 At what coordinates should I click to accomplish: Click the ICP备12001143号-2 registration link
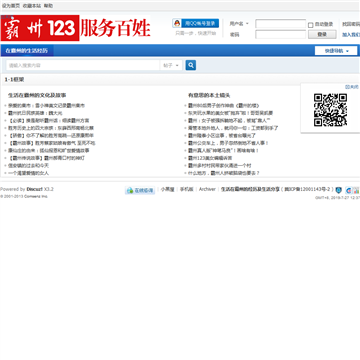pos(307,189)
